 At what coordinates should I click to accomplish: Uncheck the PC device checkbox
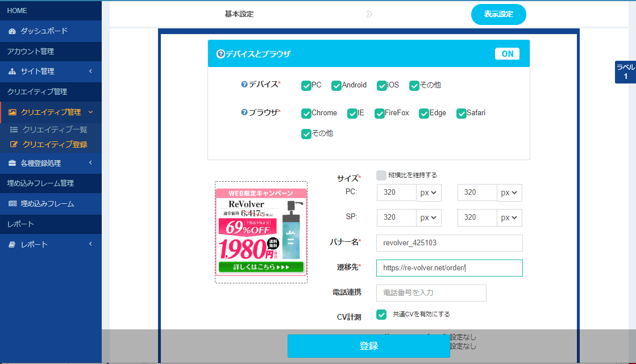point(306,86)
